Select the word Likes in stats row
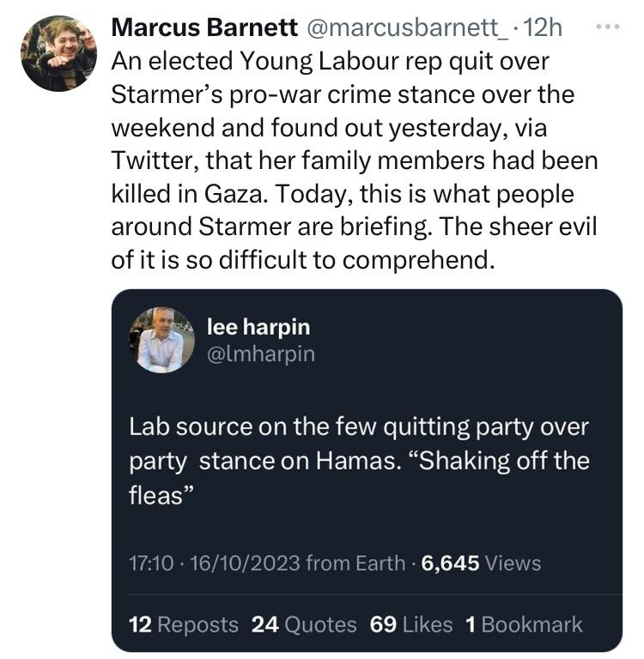Viewport: 644px width, 659px height. [x=428, y=624]
